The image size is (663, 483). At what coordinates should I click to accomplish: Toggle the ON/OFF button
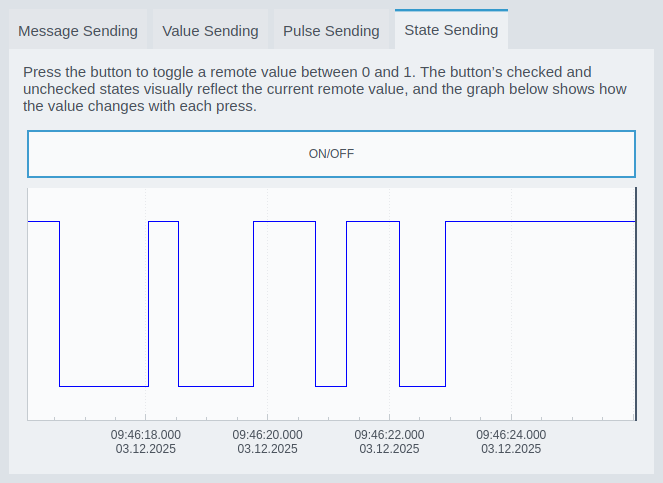click(331, 154)
